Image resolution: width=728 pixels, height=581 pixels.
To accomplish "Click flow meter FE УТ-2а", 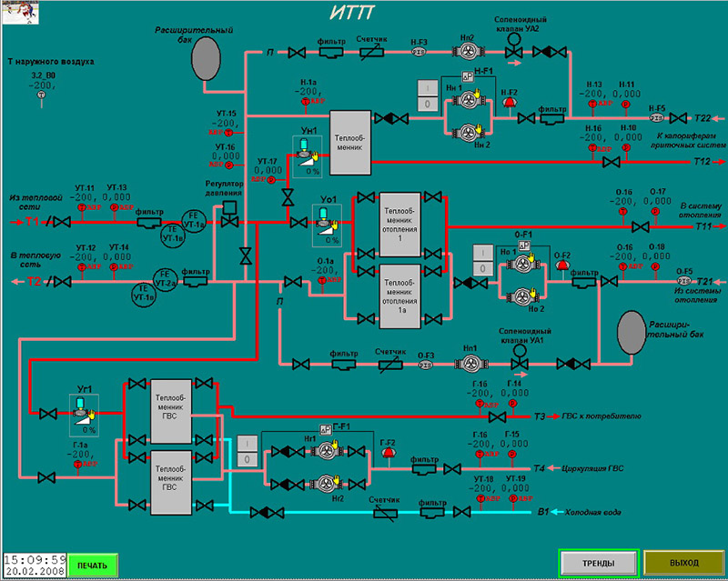I will 166,279.
